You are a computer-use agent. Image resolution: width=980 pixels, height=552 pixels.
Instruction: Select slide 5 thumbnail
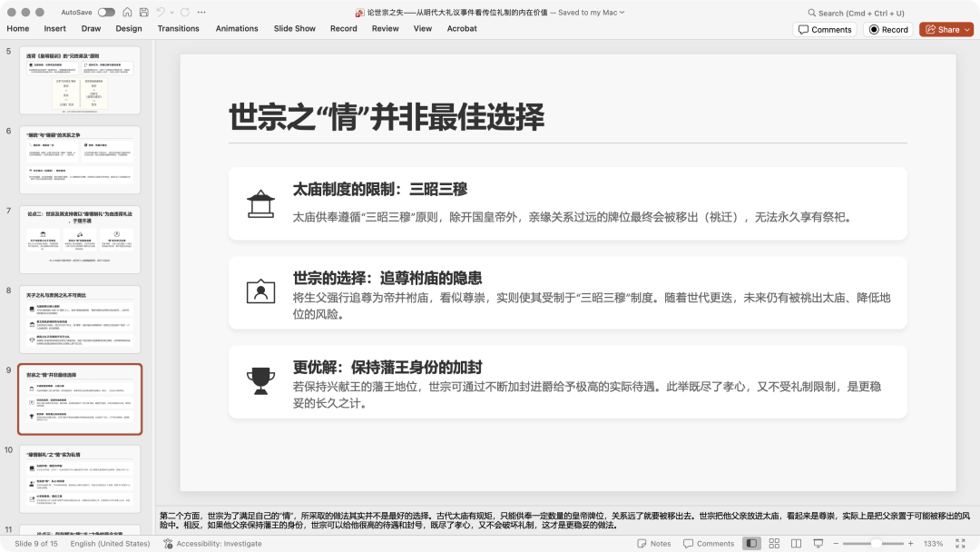tap(80, 80)
